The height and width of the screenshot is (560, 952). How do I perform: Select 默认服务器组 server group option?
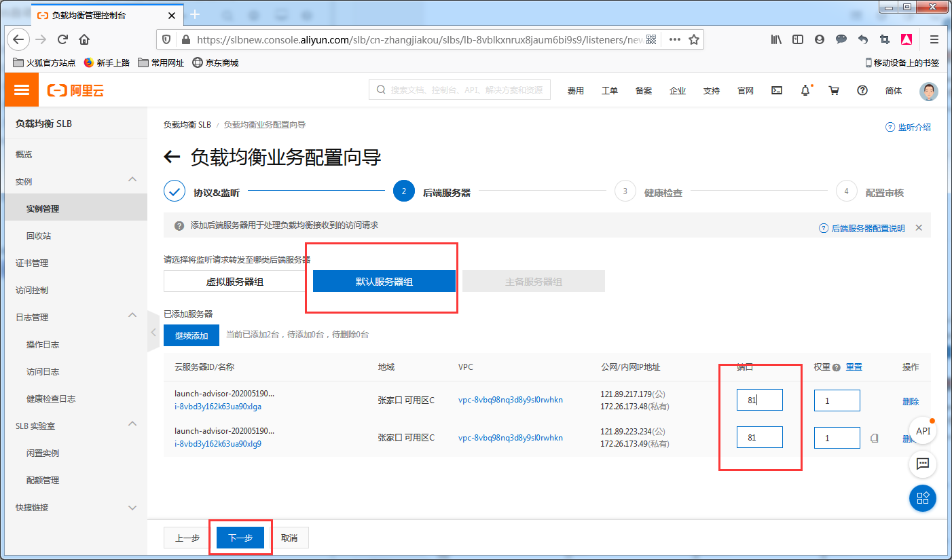pyautogui.click(x=384, y=282)
